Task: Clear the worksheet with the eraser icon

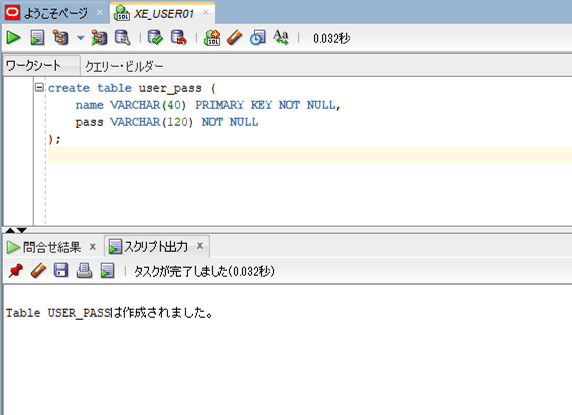Action: 235,38
